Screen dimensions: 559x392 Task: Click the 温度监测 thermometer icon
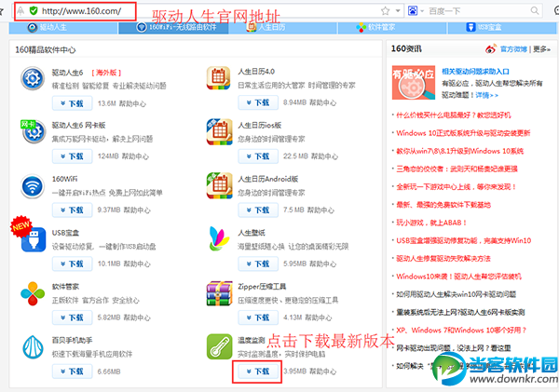tap(219, 346)
